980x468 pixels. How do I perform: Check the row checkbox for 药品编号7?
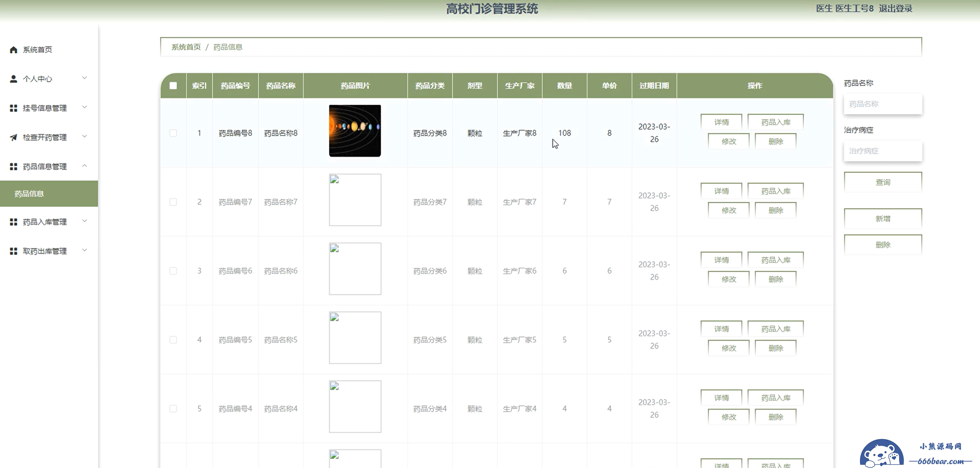point(173,202)
